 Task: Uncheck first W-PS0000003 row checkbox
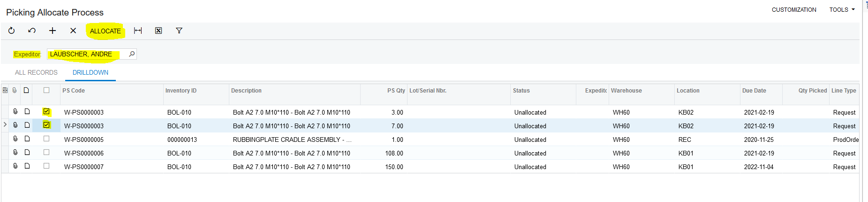[46, 112]
